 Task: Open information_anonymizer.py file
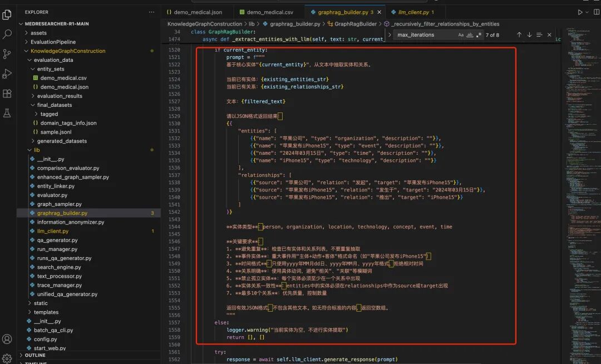[71, 222]
